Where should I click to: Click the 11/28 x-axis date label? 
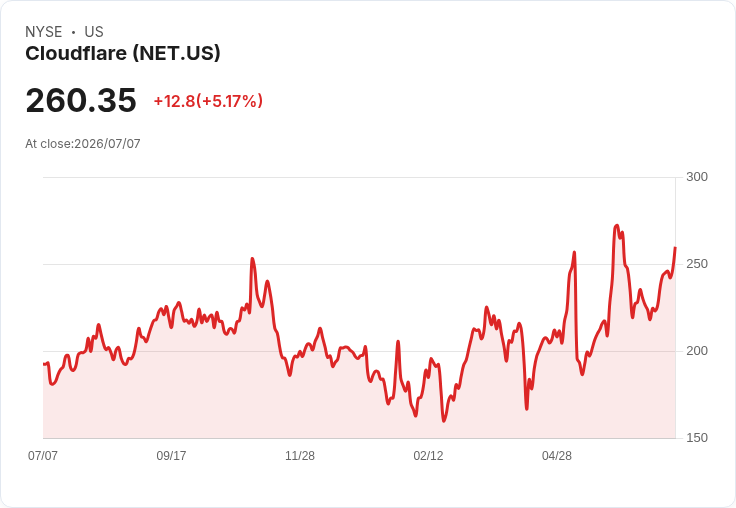point(300,455)
